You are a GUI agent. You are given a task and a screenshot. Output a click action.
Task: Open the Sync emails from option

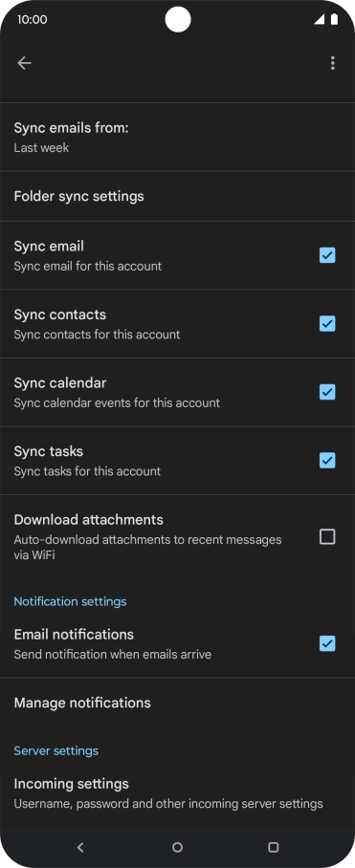point(177,138)
